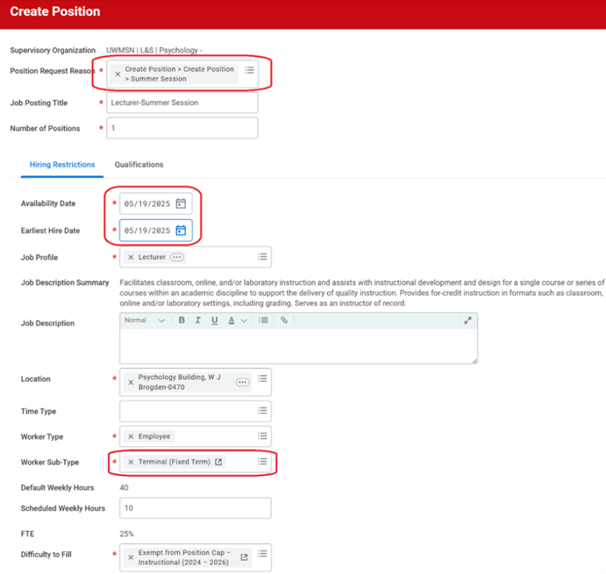Switch to the Hiring Restrictions tab

pos(62,165)
